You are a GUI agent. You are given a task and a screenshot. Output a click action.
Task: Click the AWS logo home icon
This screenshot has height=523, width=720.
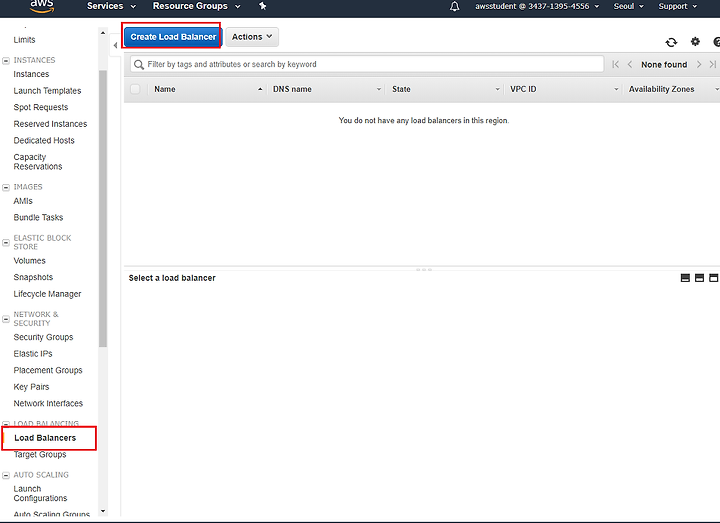coord(42,6)
